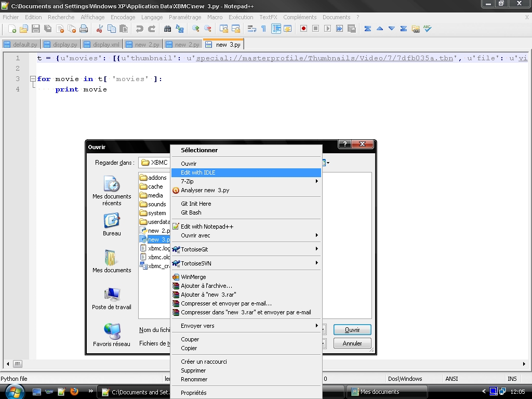Choose Edit with IDLE in context menu
Viewport: 532px width, 399px height.
point(246,172)
